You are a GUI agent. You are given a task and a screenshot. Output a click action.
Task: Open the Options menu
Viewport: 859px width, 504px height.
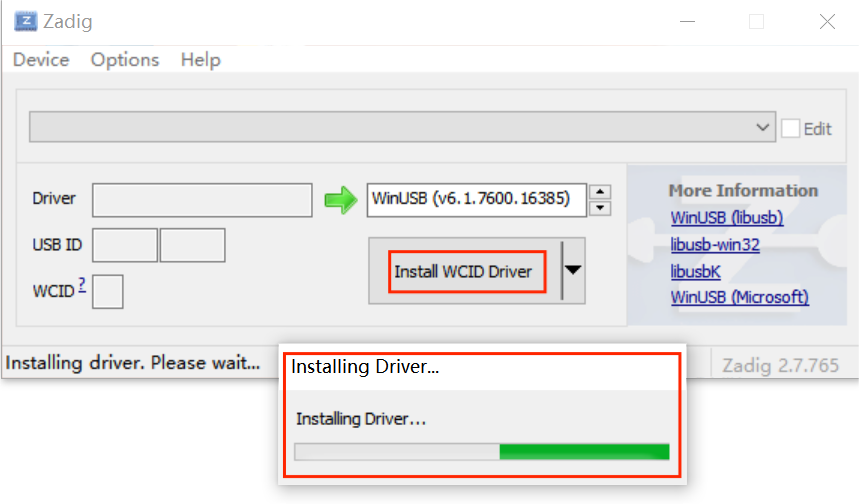tap(125, 59)
